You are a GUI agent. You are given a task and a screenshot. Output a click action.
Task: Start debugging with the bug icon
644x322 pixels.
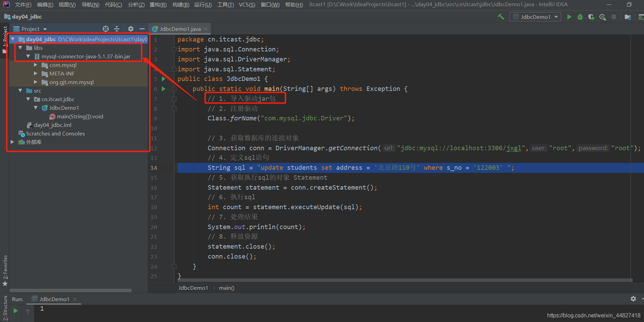pos(580,17)
